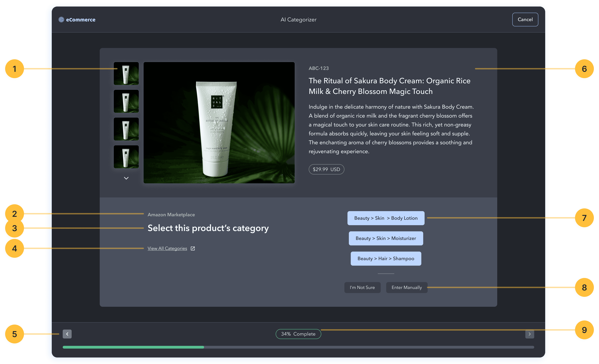Choose the Beauty > Hair > Shampoo category
The height and width of the screenshot is (364, 599).
point(386,258)
